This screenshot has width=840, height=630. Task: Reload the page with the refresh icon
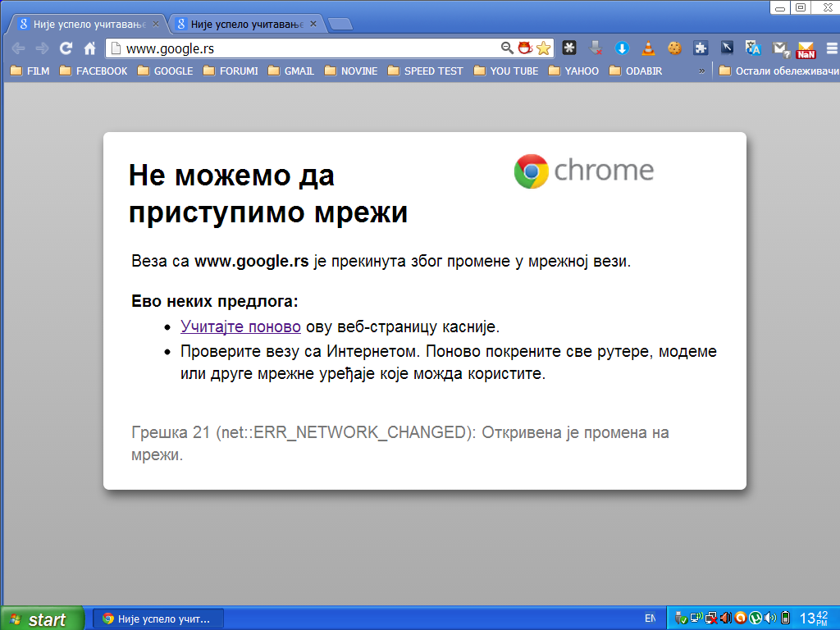coord(66,48)
